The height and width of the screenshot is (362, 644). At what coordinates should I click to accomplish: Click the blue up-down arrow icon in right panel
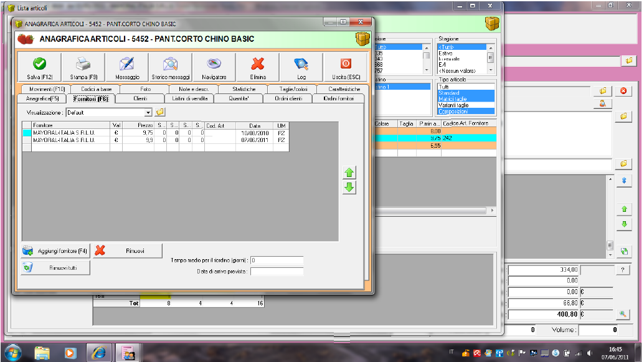(x=624, y=181)
